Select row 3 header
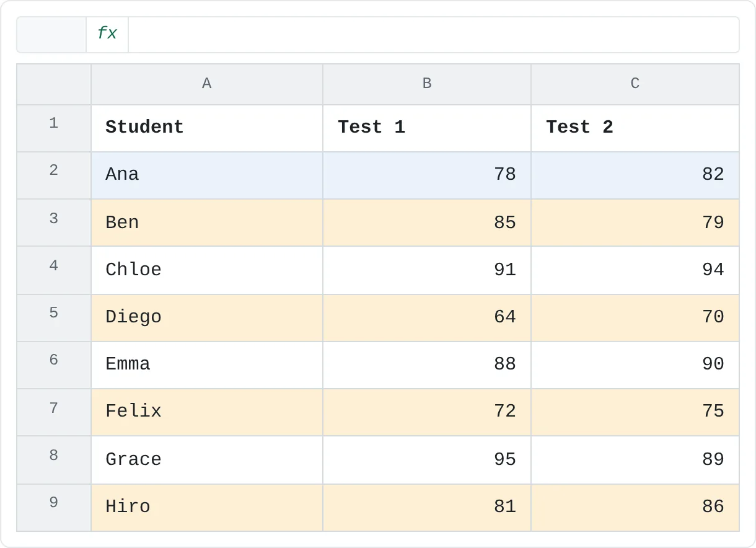The width and height of the screenshot is (756, 548). (x=54, y=223)
